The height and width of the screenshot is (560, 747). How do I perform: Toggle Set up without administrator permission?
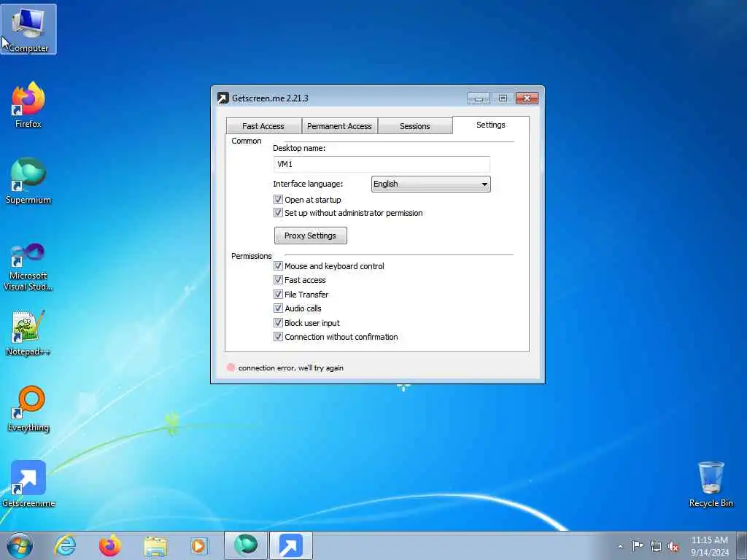click(278, 213)
